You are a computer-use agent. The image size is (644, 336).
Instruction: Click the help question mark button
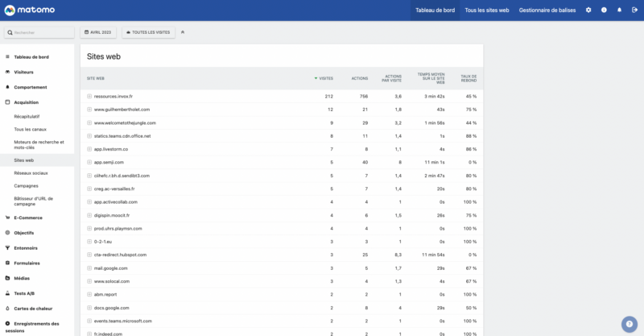pyautogui.click(x=630, y=324)
